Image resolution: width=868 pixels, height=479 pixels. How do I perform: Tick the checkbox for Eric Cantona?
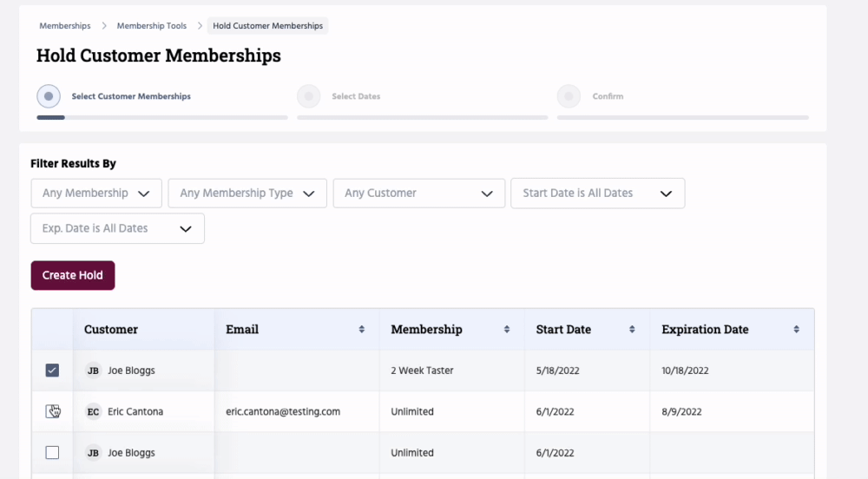point(52,411)
